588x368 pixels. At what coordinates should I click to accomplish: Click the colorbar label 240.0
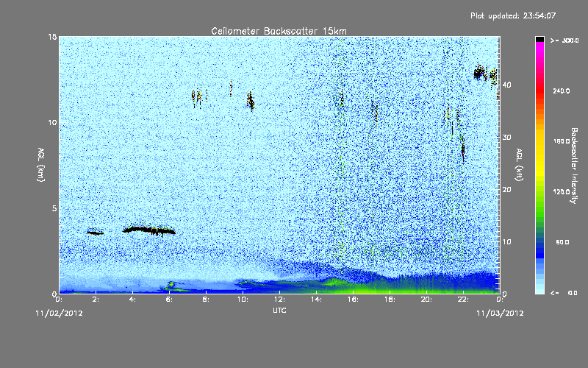point(562,91)
